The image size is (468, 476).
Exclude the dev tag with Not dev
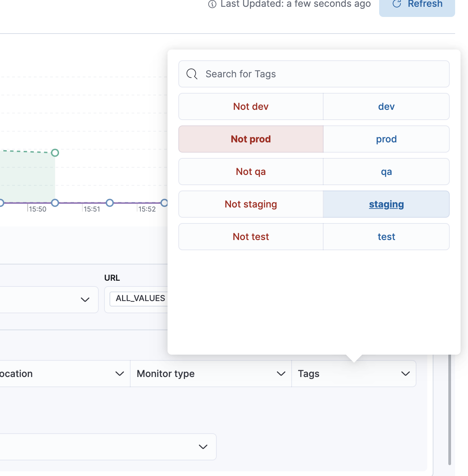251,106
